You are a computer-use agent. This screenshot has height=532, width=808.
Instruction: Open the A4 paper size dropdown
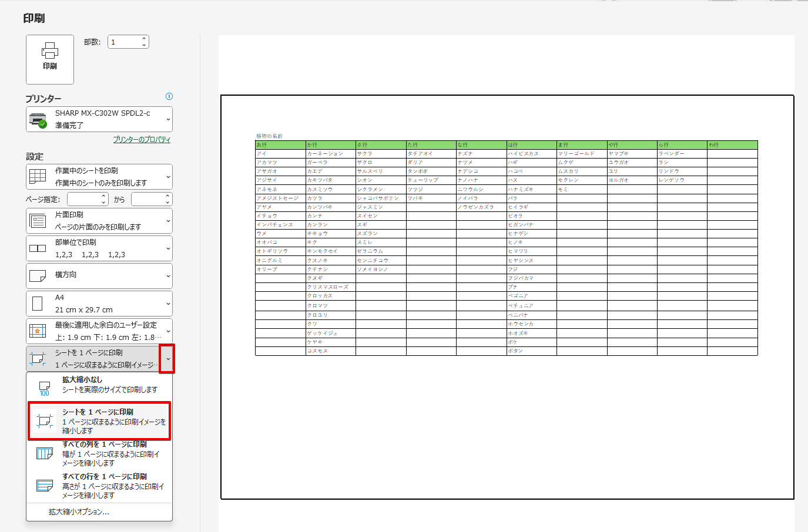pyautogui.click(x=168, y=304)
